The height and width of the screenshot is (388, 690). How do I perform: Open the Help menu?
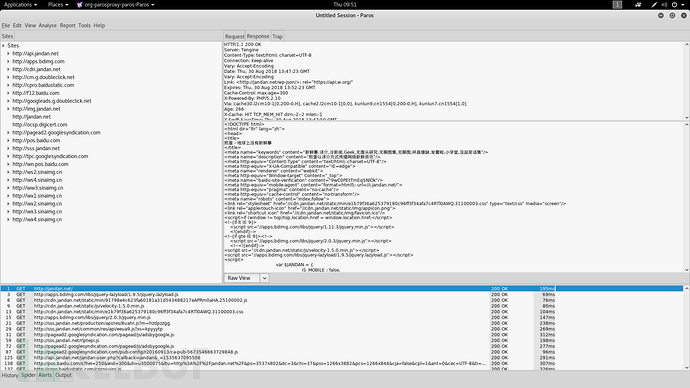[x=99, y=26]
